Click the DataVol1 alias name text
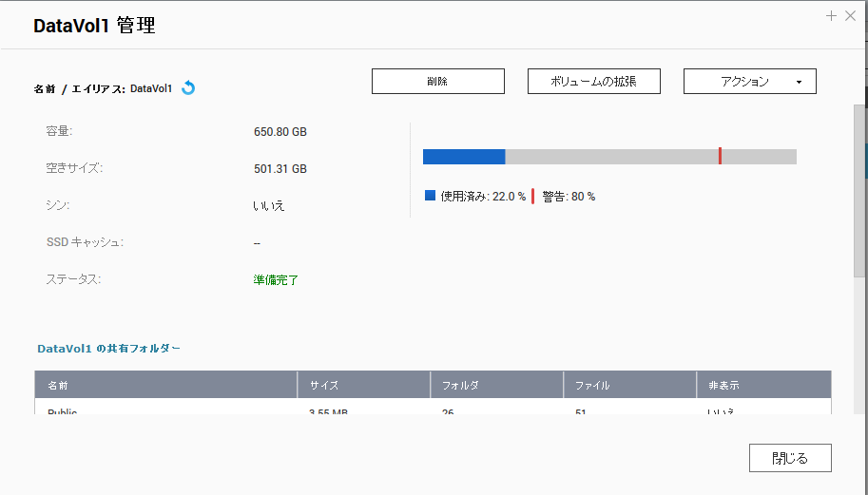 coord(151,88)
